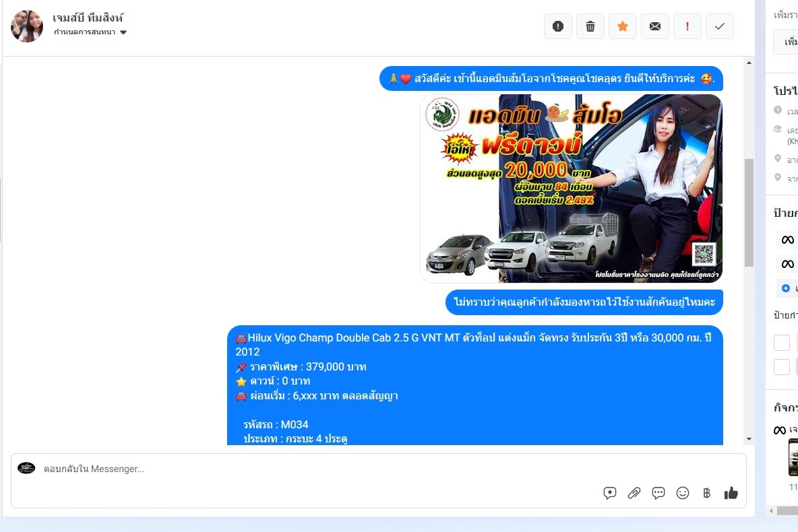The width and height of the screenshot is (798, 532).
Task: Mark conversation done with checkmark icon
Action: [x=720, y=26]
